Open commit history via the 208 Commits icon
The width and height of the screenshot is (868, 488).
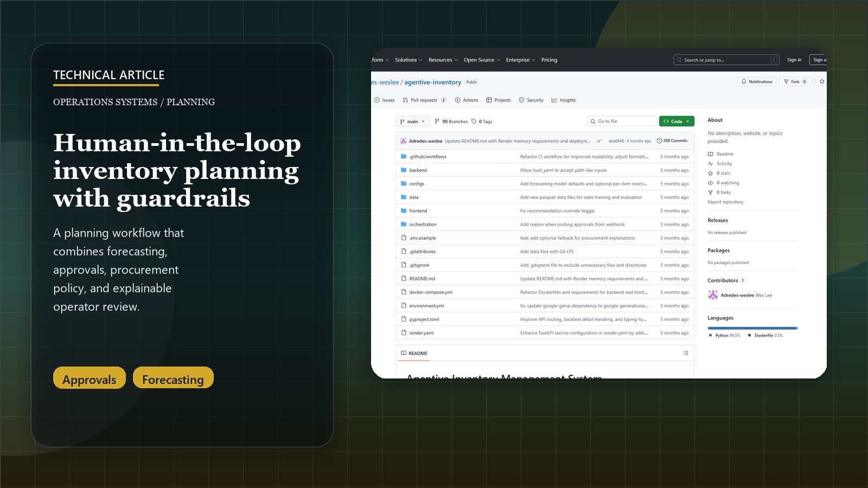[660, 140]
